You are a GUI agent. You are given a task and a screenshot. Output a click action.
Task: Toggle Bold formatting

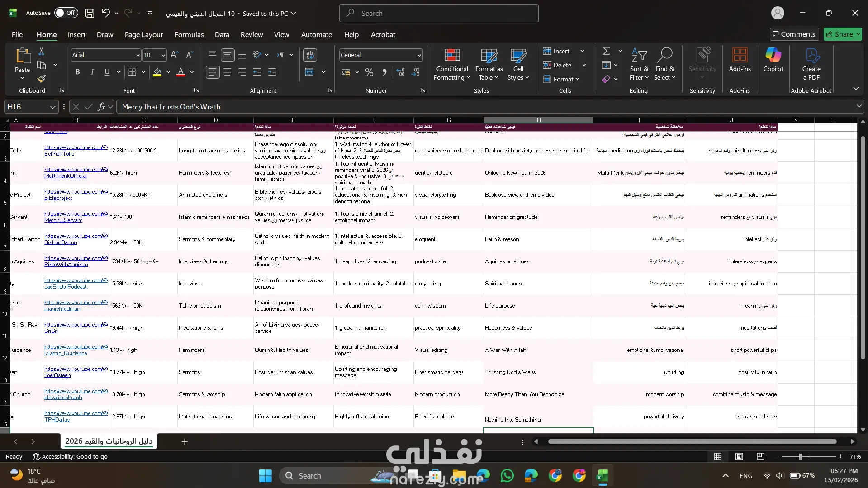click(x=77, y=72)
